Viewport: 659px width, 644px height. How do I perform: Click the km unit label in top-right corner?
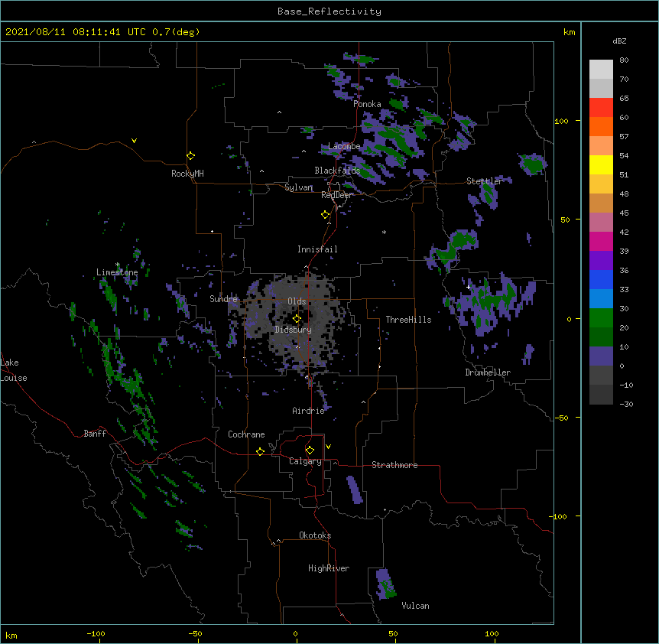[x=569, y=32]
